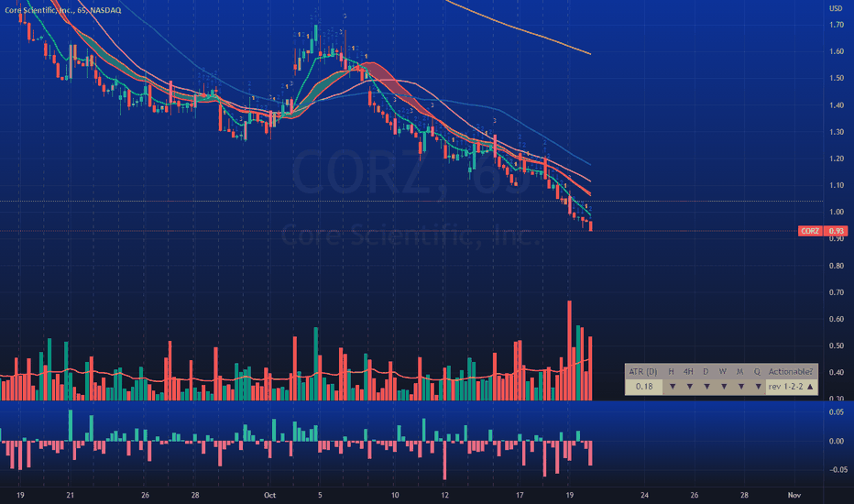
Task: Click the chart title Core Scientific, Inc., 65, NASDAQ
Action: tap(62, 10)
